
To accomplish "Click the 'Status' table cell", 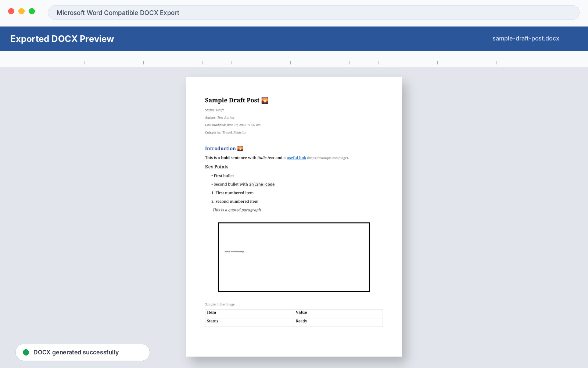I will click(250, 322).
